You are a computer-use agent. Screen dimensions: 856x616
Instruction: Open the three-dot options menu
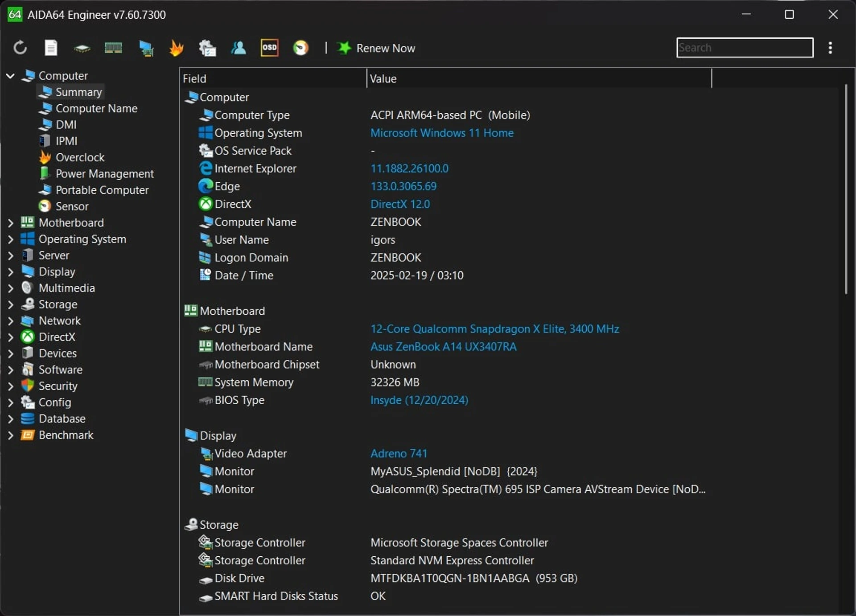pos(830,48)
